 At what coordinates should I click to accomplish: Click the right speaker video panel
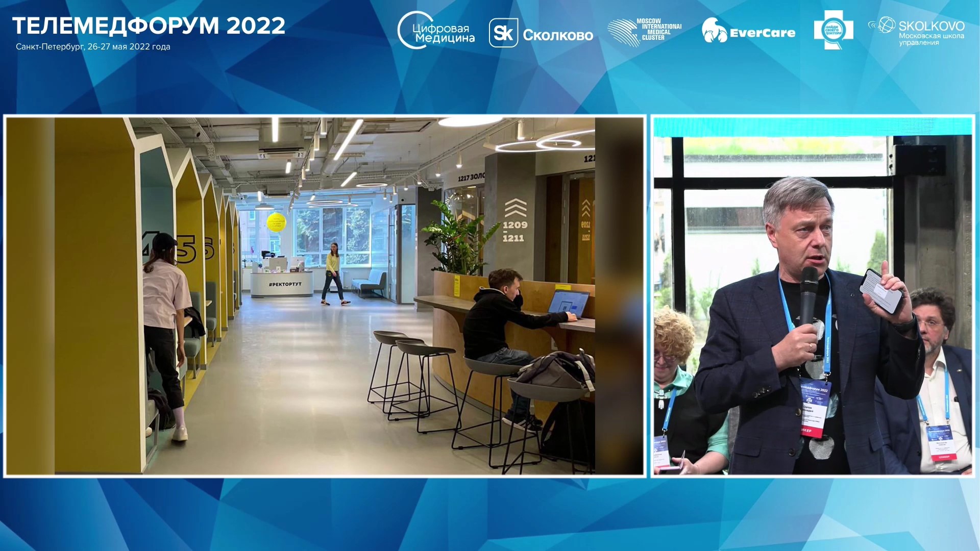pos(813,296)
